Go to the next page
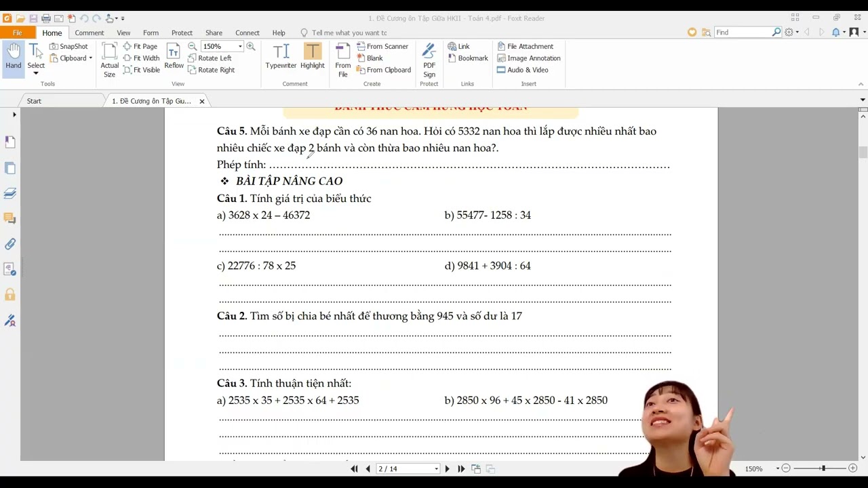The height and width of the screenshot is (488, 868). coord(447,468)
